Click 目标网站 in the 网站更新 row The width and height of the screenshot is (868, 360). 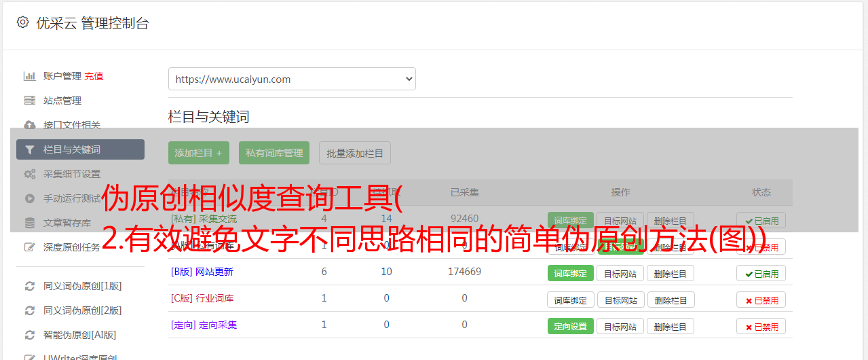620,273
